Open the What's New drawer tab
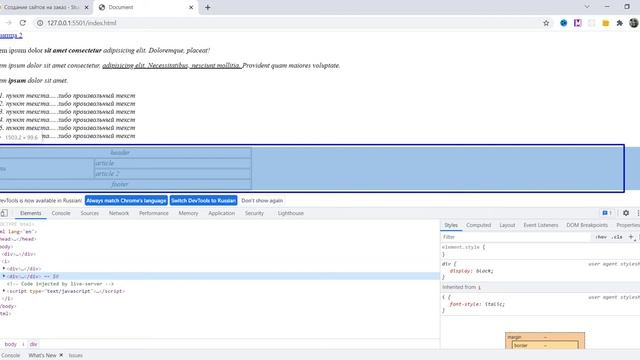Screen dimensions: 640x360 (x=42, y=355)
